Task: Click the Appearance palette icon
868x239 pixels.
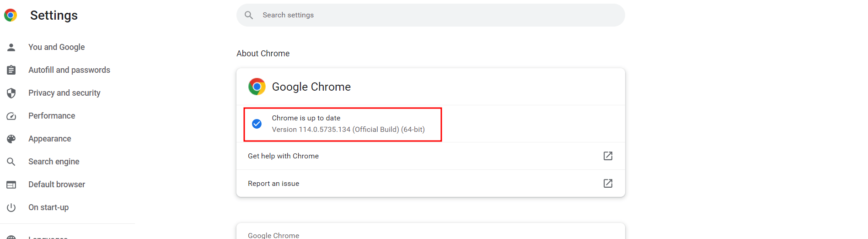Action: [11, 139]
